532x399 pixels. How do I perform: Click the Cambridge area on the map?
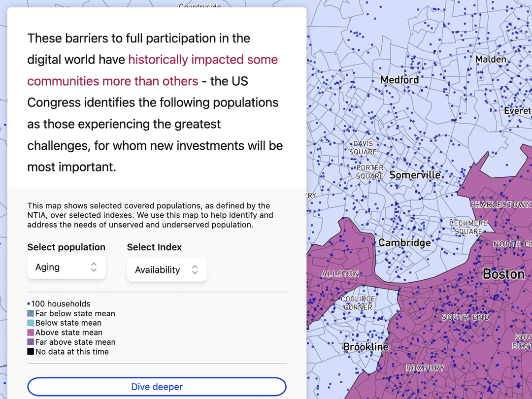tap(405, 242)
